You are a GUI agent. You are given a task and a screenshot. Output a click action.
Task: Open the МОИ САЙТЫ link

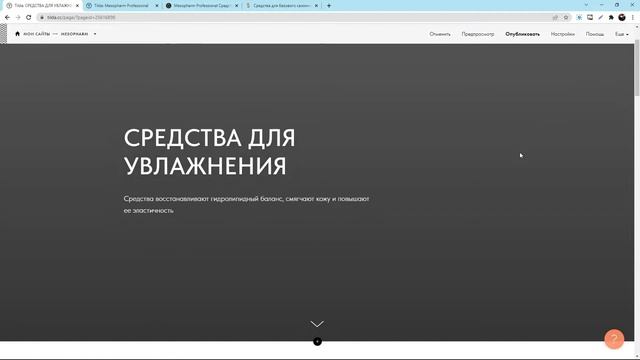(37, 34)
